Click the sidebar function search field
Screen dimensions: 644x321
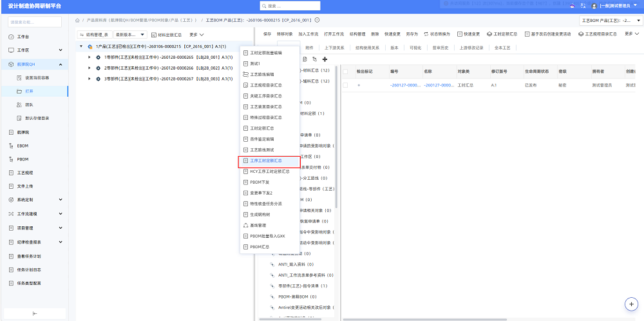pos(35,22)
